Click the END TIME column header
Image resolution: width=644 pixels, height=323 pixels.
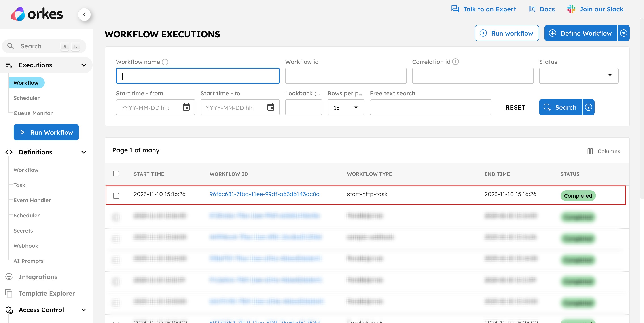click(x=497, y=174)
